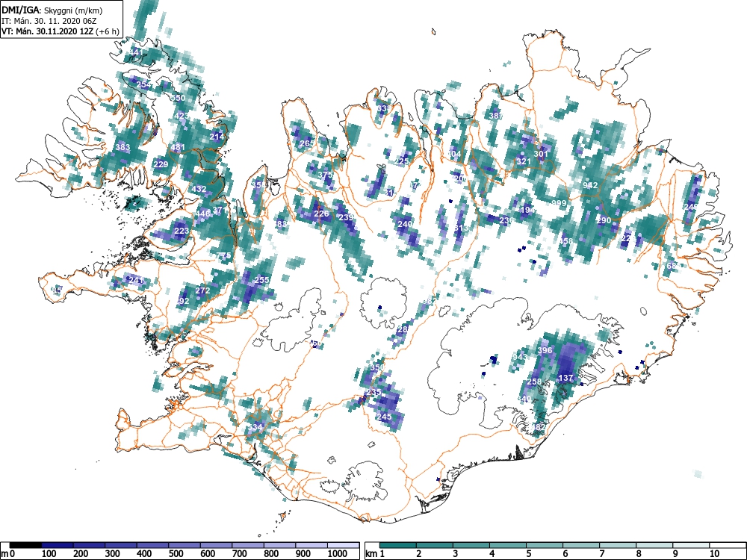The height and width of the screenshot is (560, 747).
Task: Click the darkest teal 1 km legend swatch
Action: point(398,545)
